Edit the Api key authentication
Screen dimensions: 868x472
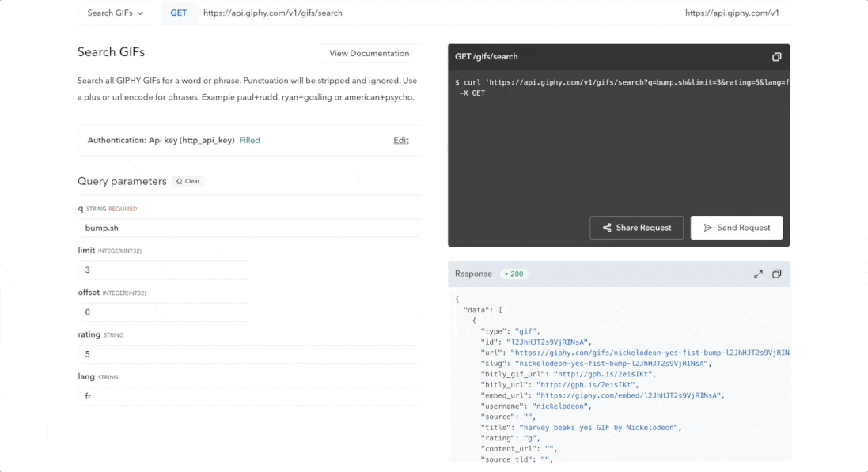[400, 140]
